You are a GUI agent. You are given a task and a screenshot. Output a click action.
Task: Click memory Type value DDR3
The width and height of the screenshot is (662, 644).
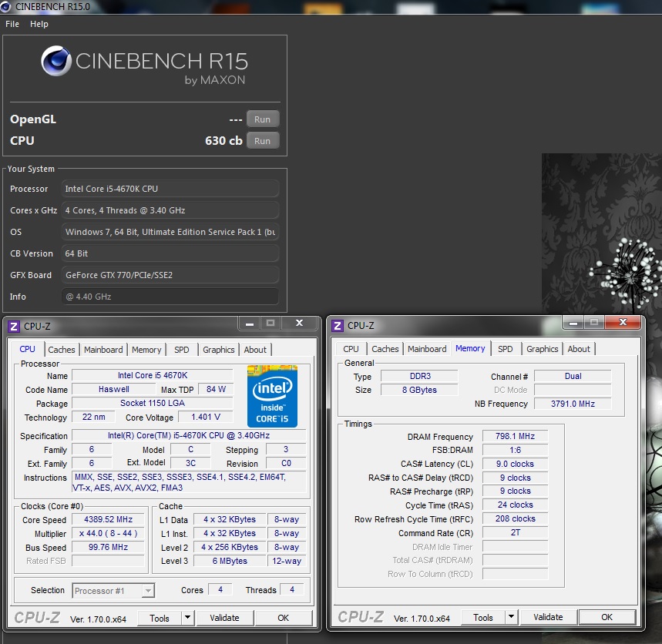(x=420, y=376)
